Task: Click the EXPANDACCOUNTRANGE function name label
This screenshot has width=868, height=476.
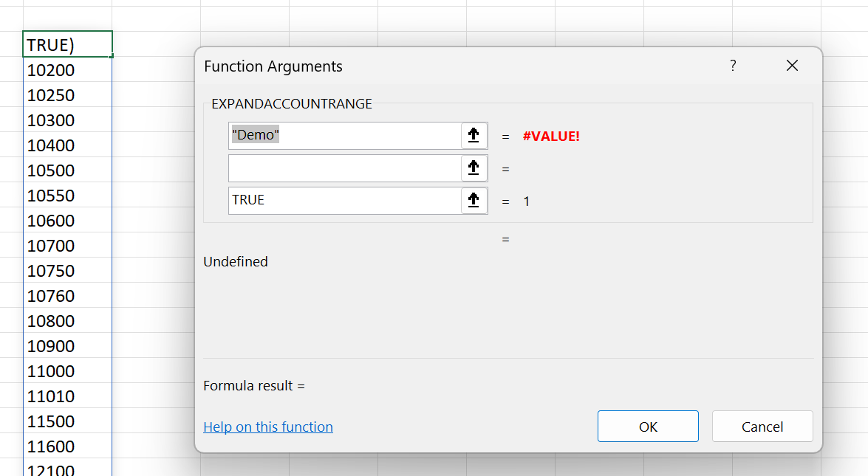Action: tap(292, 104)
